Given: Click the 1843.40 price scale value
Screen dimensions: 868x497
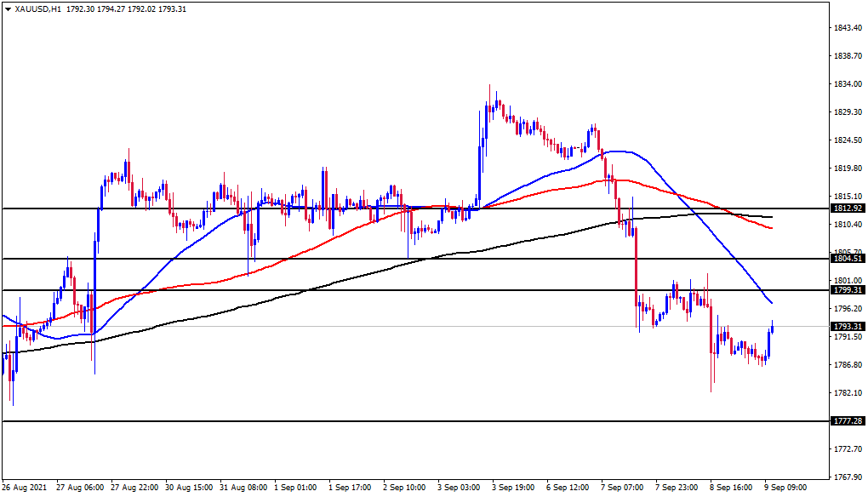Looking at the screenshot, I should pos(848,28).
